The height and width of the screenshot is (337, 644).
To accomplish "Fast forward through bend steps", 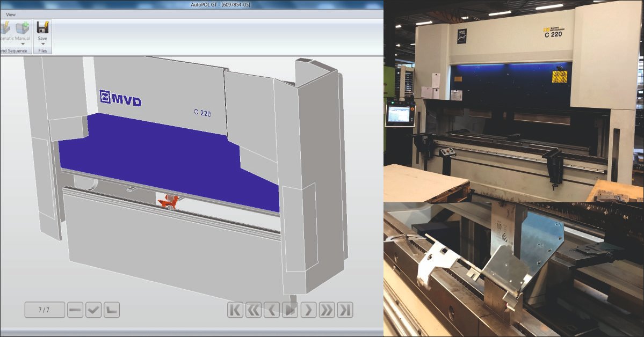I will click(x=327, y=310).
